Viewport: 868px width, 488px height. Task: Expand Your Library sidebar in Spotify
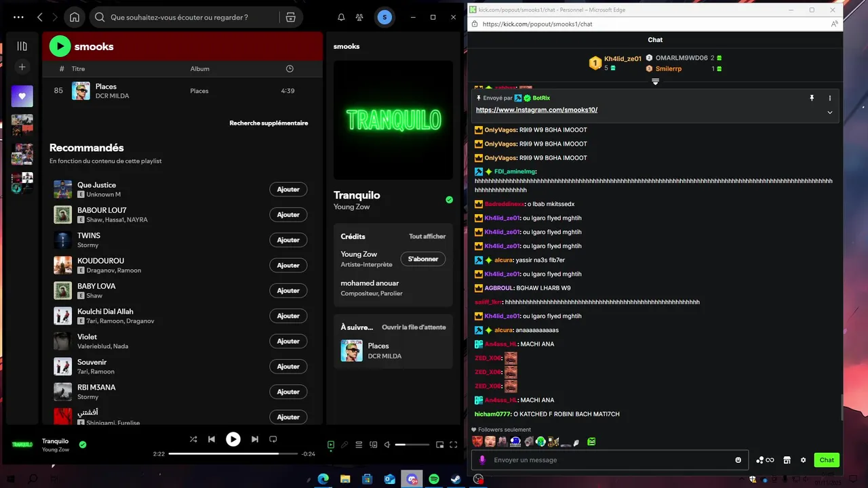coord(22,46)
